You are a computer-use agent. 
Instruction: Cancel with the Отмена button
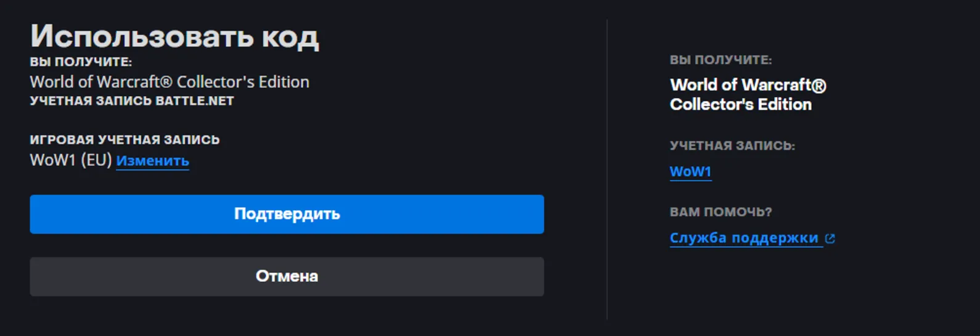coord(287,276)
